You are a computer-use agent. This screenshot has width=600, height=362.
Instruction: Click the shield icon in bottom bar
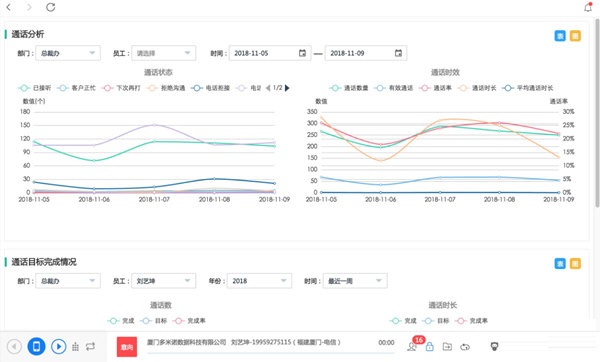pos(494,347)
